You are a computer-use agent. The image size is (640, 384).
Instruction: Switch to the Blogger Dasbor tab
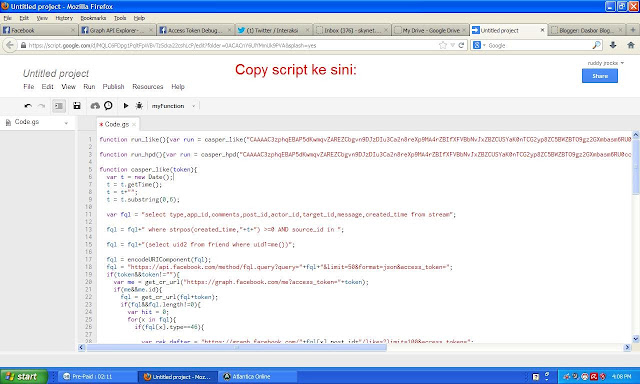point(586,30)
